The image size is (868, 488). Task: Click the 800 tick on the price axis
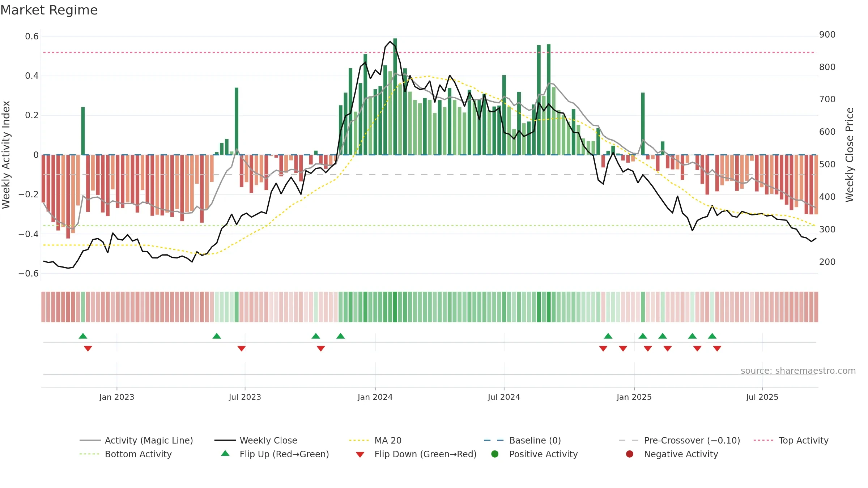pos(827,67)
